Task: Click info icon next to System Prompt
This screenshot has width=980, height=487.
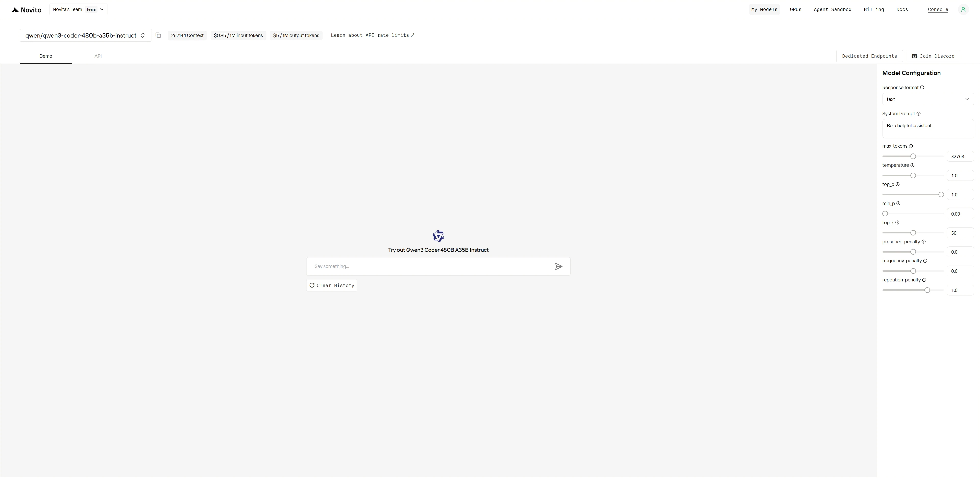Action: (x=918, y=114)
